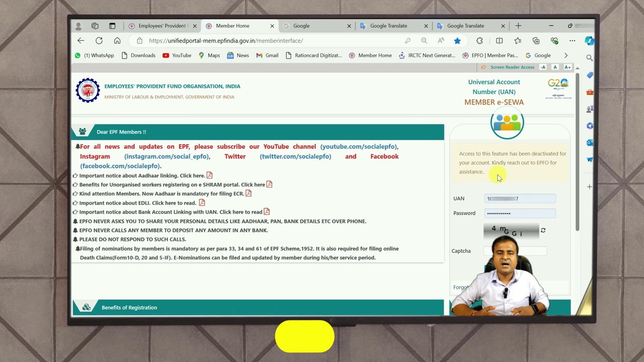This screenshot has width=644, height=362.
Task: Open the browser profile icon
Action: click(x=78, y=26)
